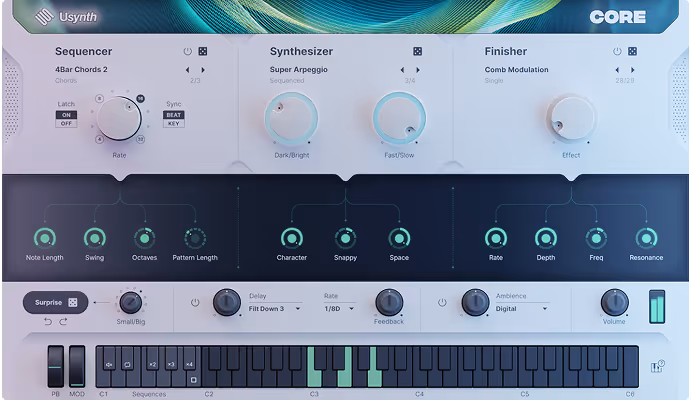Click the Small/Big amount knob
The height and width of the screenshot is (400, 691).
pyautogui.click(x=130, y=303)
